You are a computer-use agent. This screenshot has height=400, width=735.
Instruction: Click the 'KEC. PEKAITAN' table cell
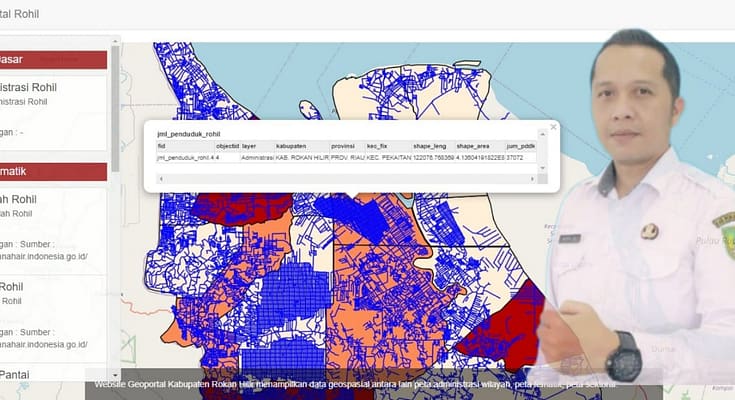click(388, 157)
